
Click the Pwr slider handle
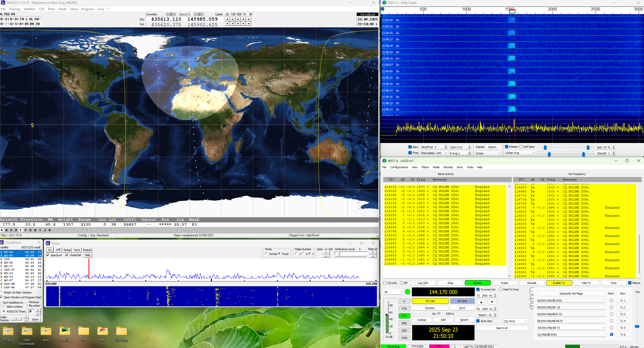coord(637,327)
